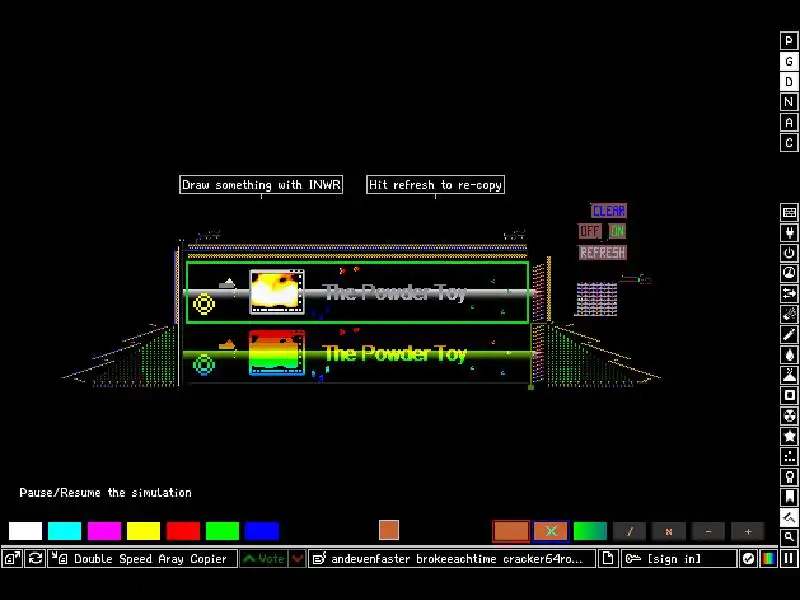The width and height of the screenshot is (800, 600).
Task: Open renderer options rainbow icon
Action: tap(768, 559)
